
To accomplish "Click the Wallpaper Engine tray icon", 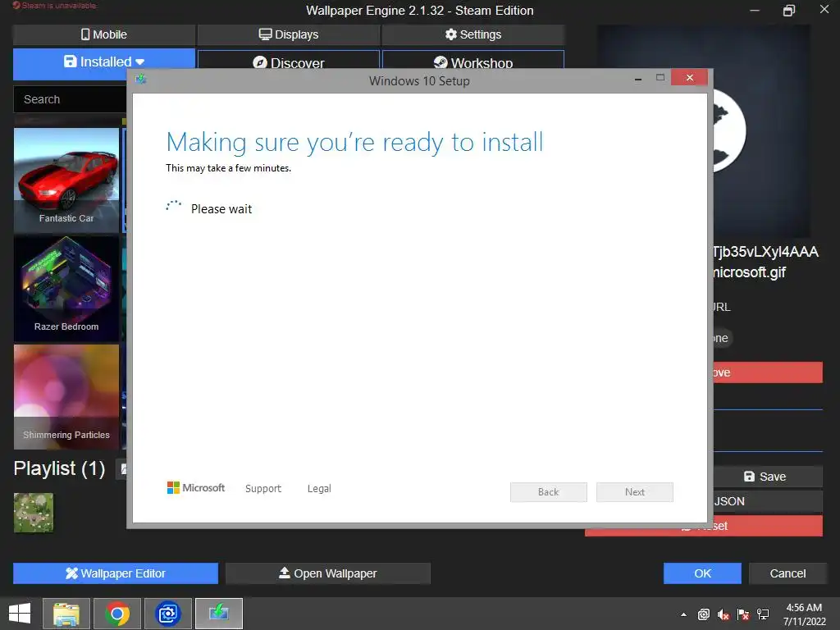I will coord(703,614).
